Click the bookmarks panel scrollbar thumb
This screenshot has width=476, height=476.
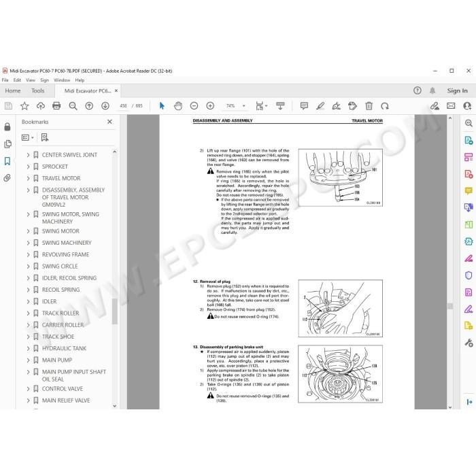pos(114,311)
